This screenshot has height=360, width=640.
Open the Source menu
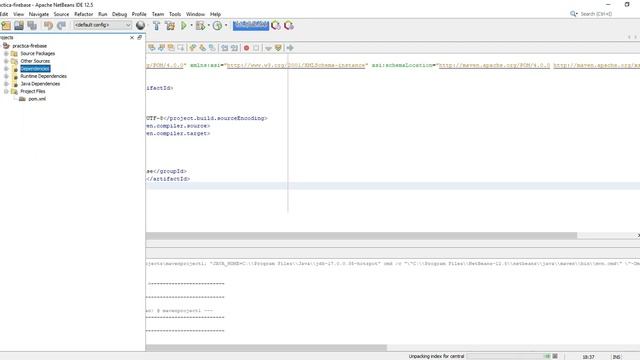[x=61, y=14]
